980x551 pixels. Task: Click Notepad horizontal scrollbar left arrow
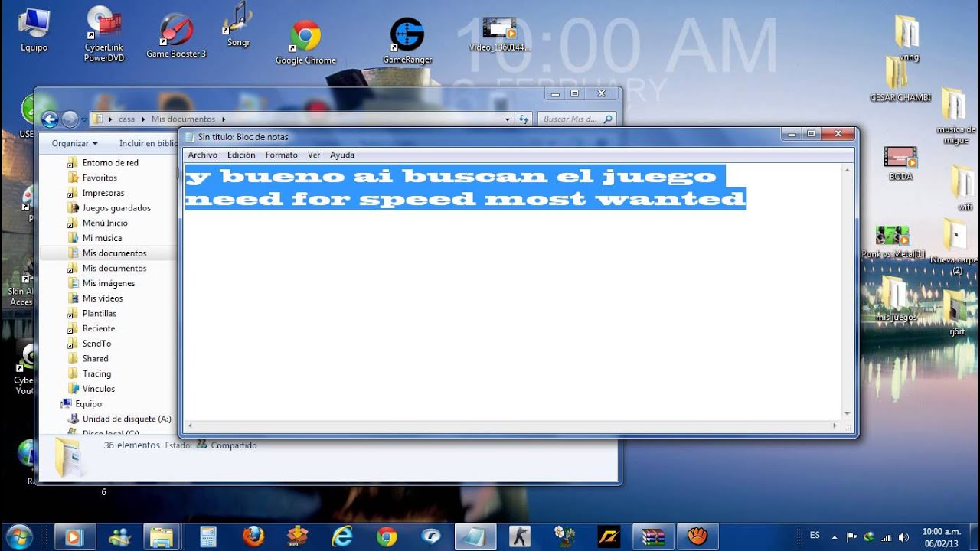pyautogui.click(x=191, y=425)
